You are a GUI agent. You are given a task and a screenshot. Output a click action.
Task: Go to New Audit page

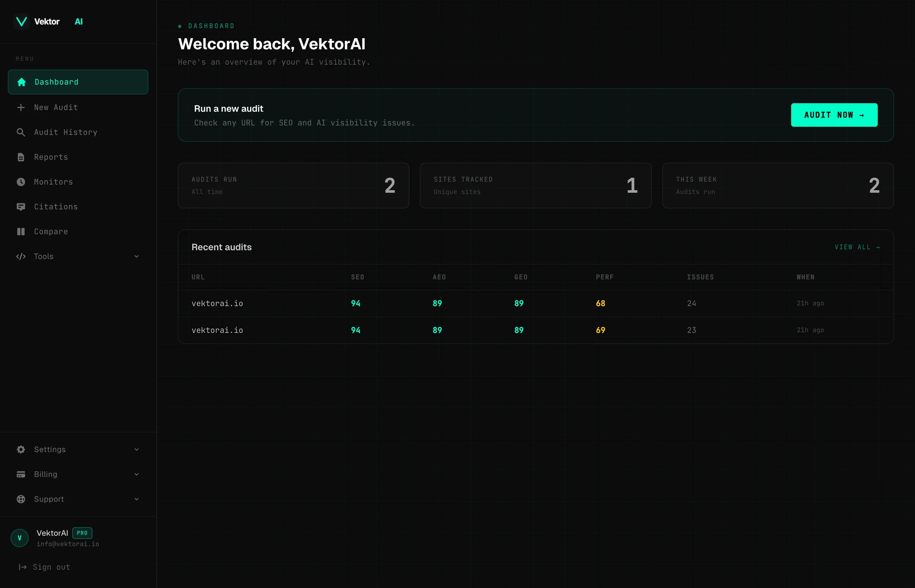pos(78,107)
